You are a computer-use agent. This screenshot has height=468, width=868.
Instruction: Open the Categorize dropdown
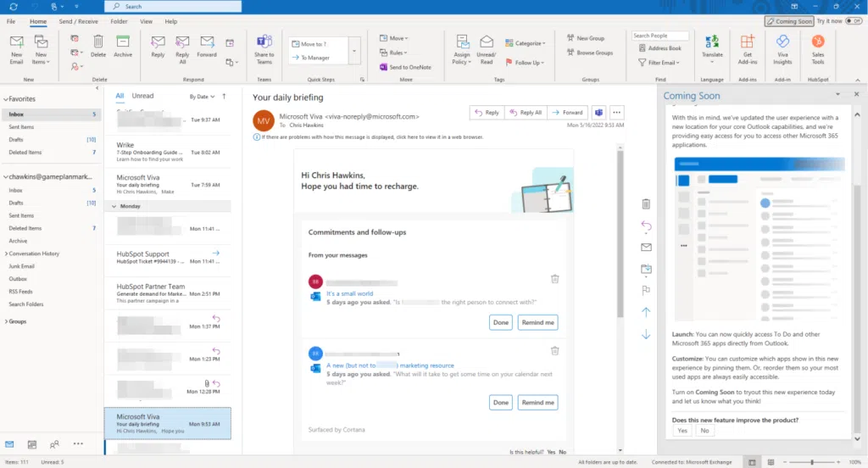pyautogui.click(x=526, y=43)
